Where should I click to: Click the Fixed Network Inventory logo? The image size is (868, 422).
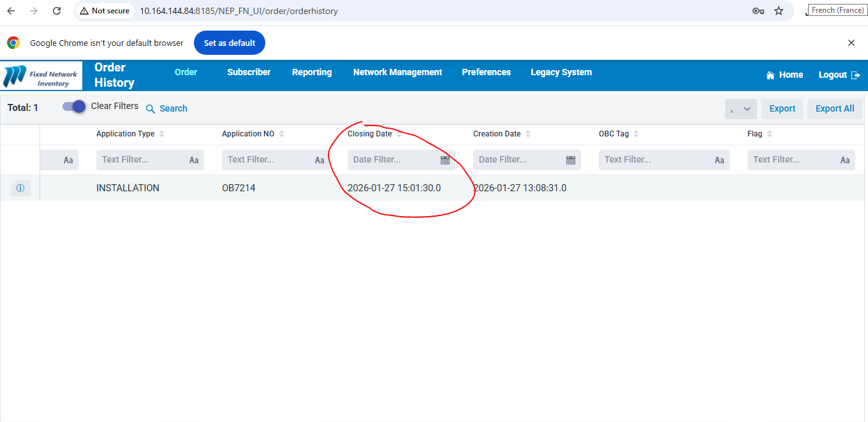[x=41, y=76]
